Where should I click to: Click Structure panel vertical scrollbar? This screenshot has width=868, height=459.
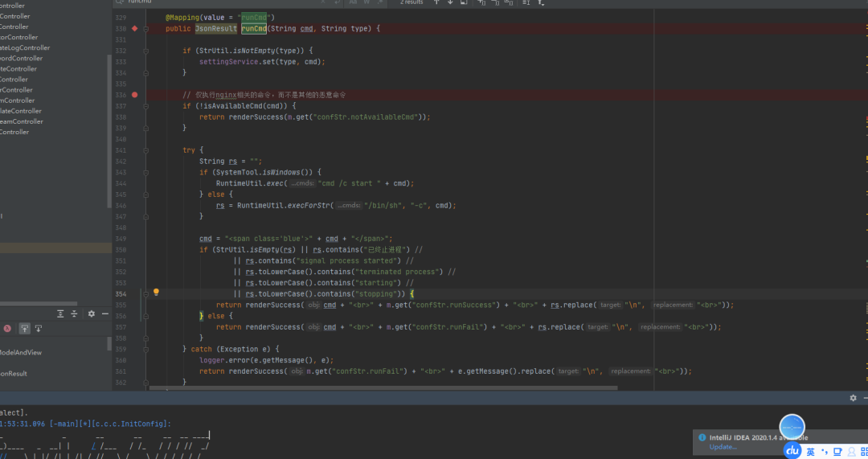click(x=109, y=344)
